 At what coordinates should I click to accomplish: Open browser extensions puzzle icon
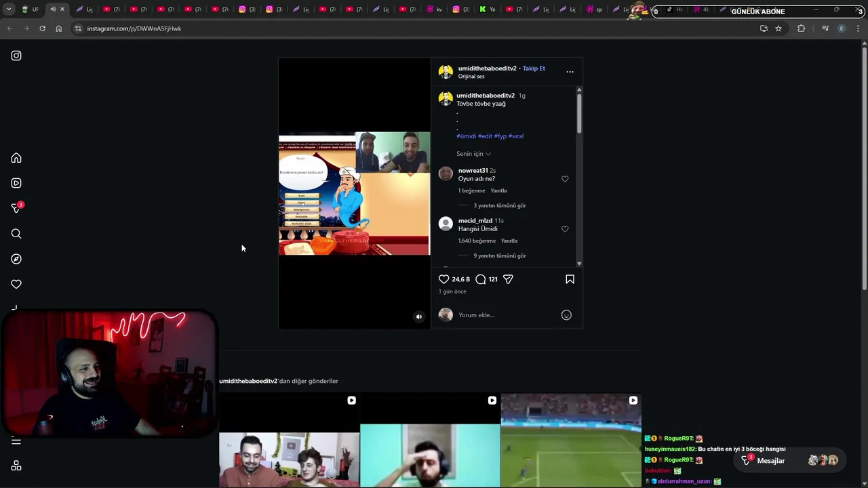[x=801, y=28]
